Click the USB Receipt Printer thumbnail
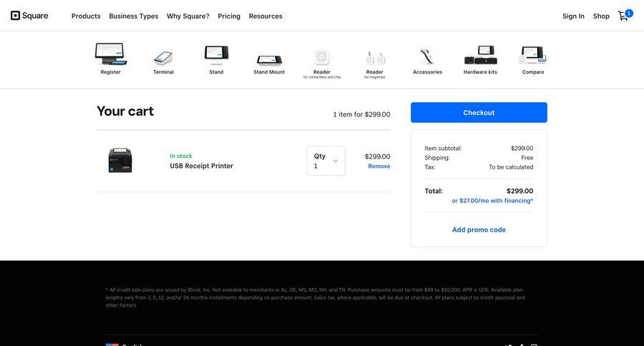 120,160
